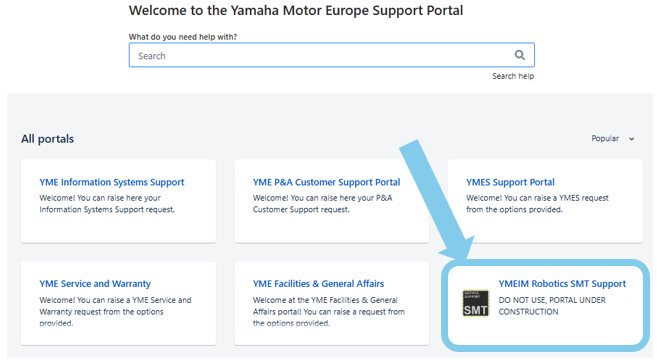The image size is (657, 361).
Task: Open the Search help link
Action: click(513, 76)
